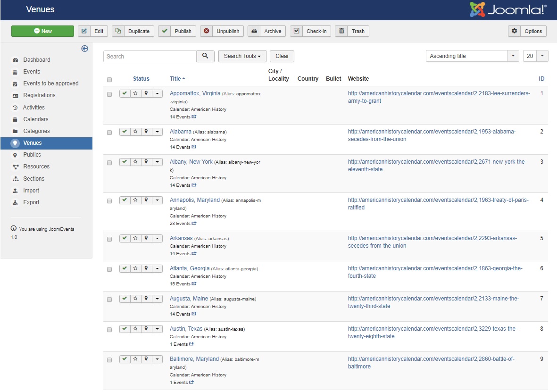Focus the Search text field
The width and height of the screenshot is (557, 392).
tap(150, 56)
